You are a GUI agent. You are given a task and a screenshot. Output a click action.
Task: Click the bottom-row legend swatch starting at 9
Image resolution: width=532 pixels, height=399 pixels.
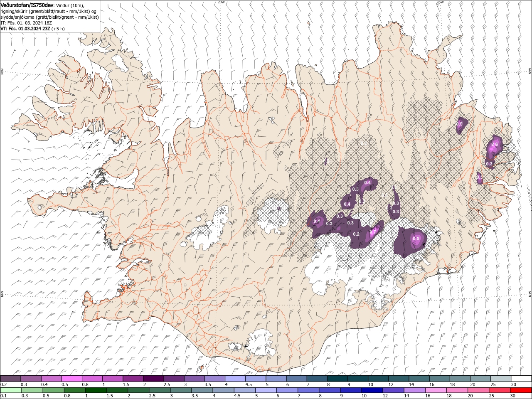[351, 390]
